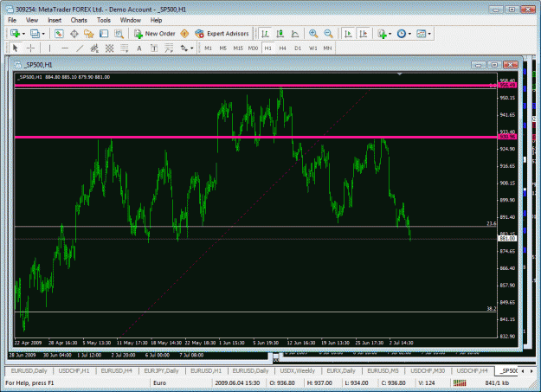Click the Templates icon
The height and width of the screenshot is (392, 541).
coord(421,34)
